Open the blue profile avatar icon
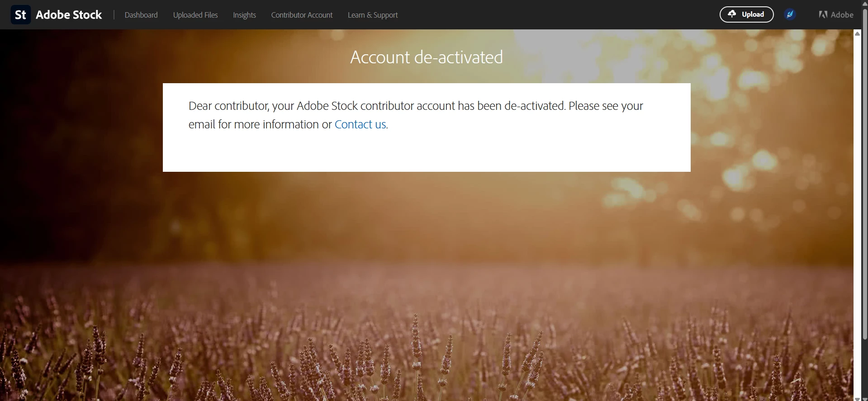The height and width of the screenshot is (401, 868). (790, 14)
